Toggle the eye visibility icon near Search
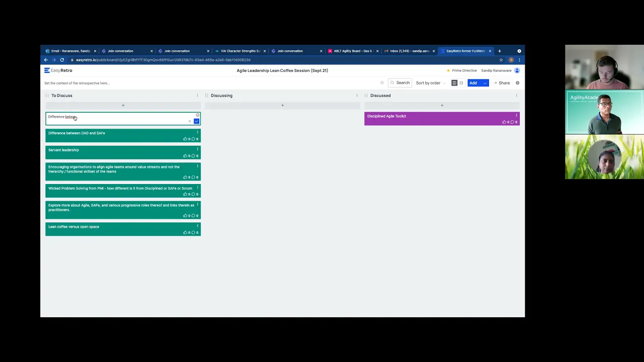The image size is (644, 362). coord(382,83)
